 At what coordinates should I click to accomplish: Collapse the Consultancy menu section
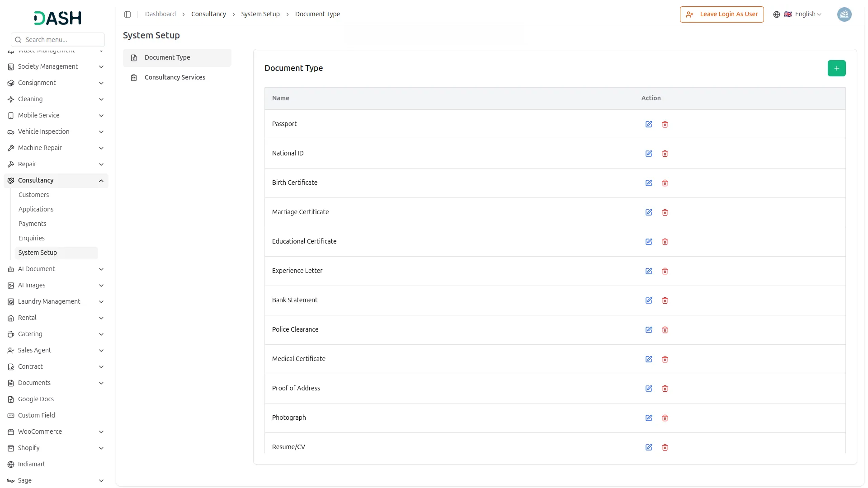click(101, 181)
